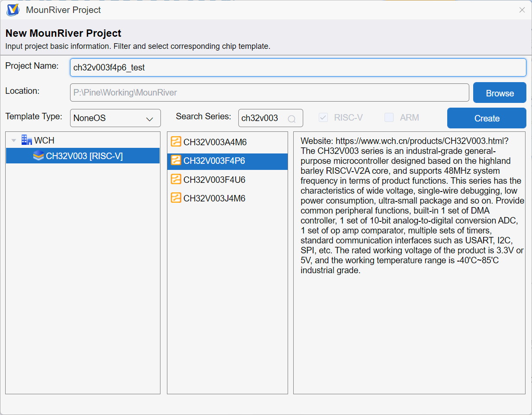Click the Location path field
Screen dimensions: 532x415
pyautogui.click(x=269, y=93)
